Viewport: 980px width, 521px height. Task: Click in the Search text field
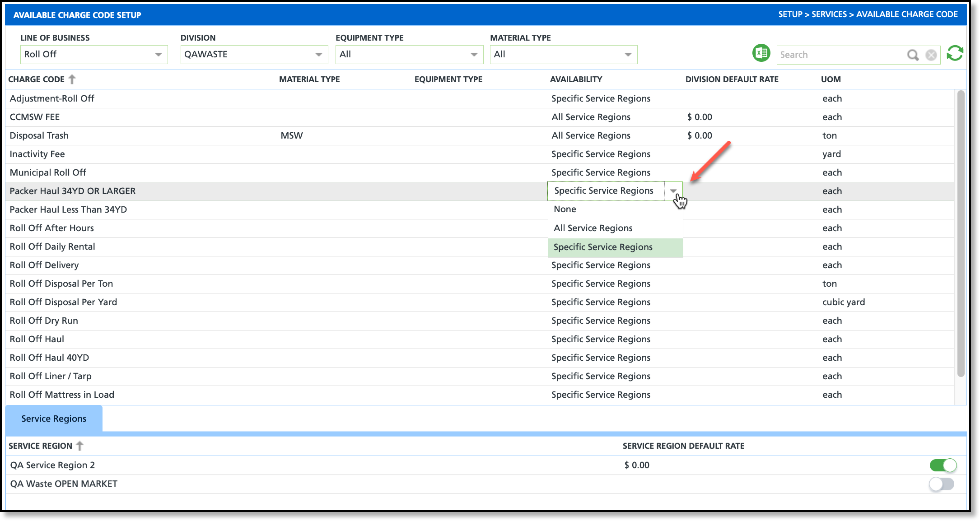840,55
